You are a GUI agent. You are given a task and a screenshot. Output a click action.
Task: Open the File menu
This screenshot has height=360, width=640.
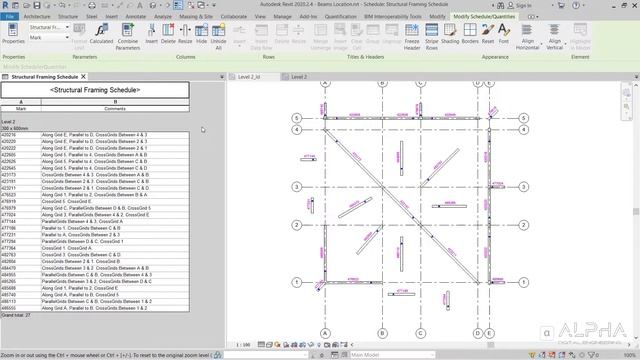click(9, 17)
